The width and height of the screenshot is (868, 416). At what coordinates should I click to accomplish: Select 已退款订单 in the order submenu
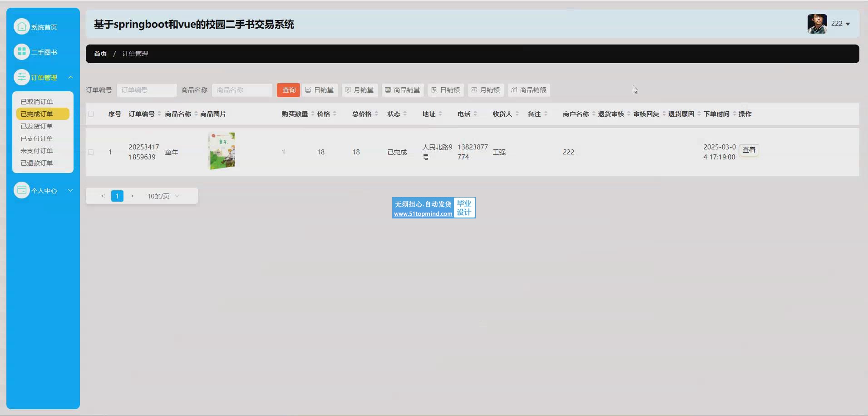click(x=37, y=163)
